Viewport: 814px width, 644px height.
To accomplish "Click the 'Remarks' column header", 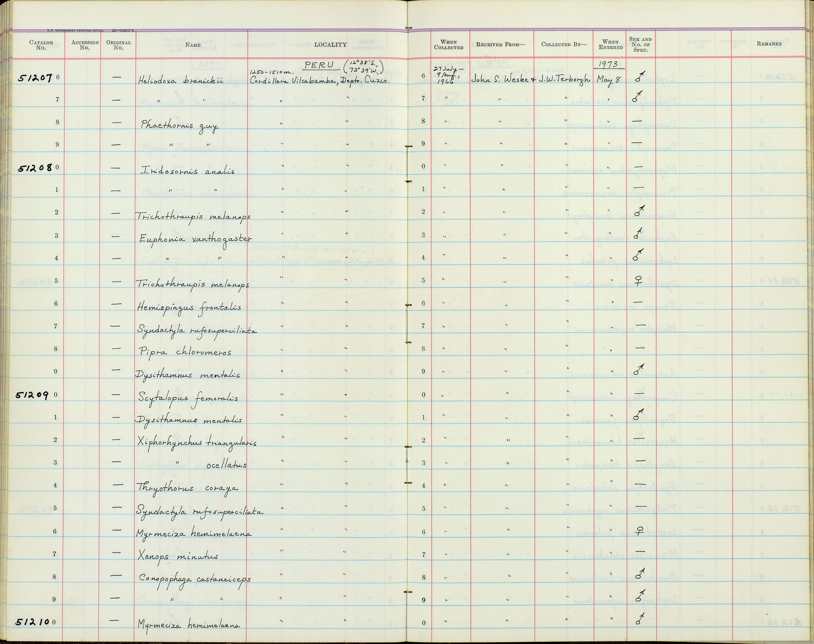I will point(769,44).
